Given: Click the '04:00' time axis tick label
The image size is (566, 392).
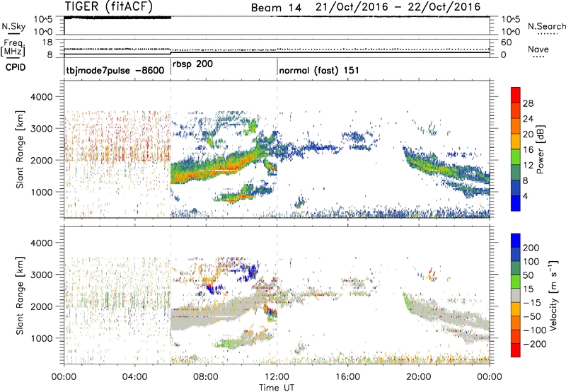Looking at the screenshot, I should point(134,377).
